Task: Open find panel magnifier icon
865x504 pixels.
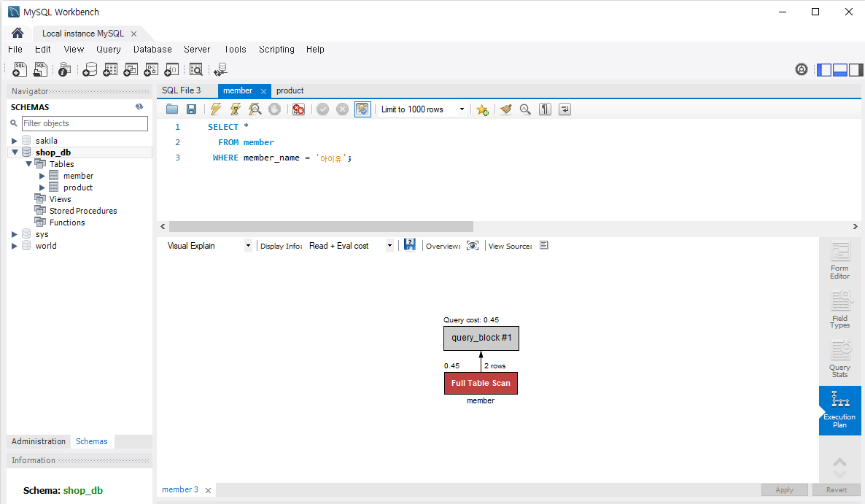Action: pos(525,109)
